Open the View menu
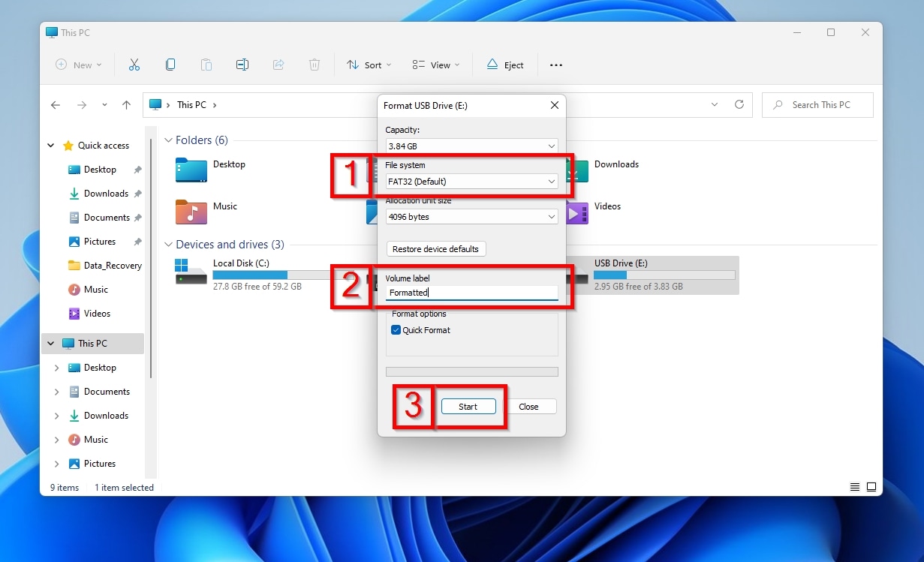924x562 pixels. (x=435, y=65)
